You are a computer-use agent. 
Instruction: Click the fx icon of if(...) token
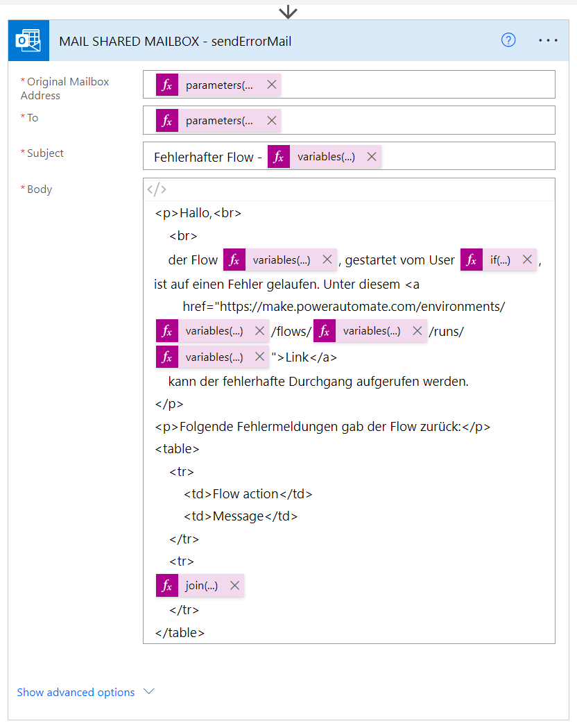(472, 260)
